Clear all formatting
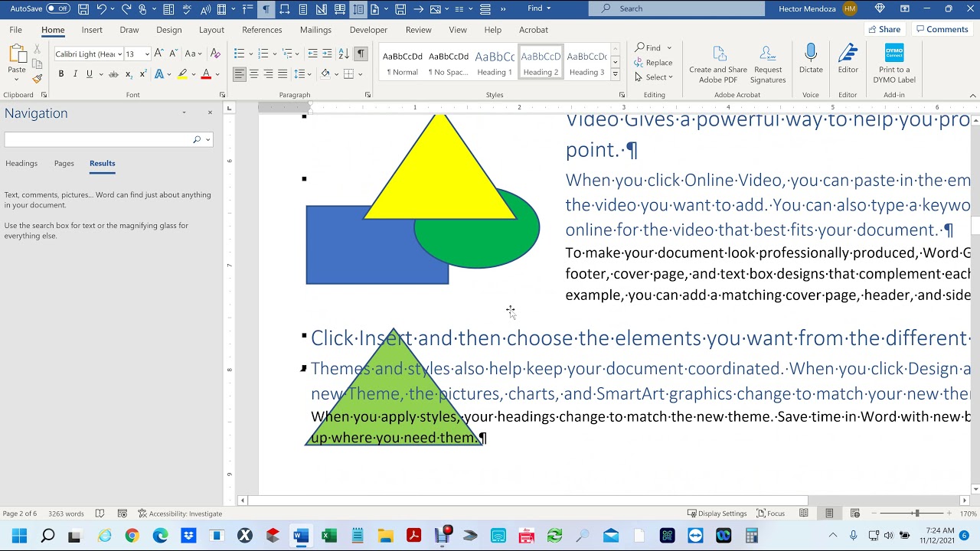The width and height of the screenshot is (980, 551). [x=215, y=54]
